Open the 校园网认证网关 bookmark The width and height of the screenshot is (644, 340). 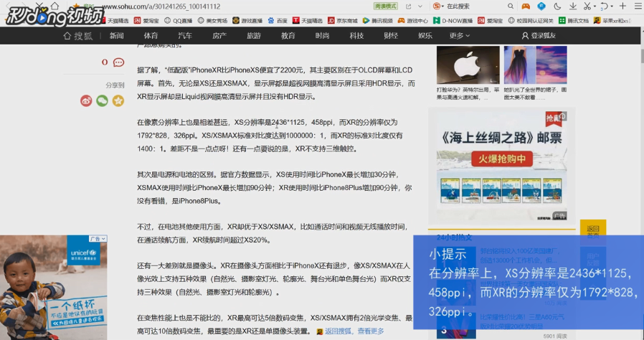point(531,21)
